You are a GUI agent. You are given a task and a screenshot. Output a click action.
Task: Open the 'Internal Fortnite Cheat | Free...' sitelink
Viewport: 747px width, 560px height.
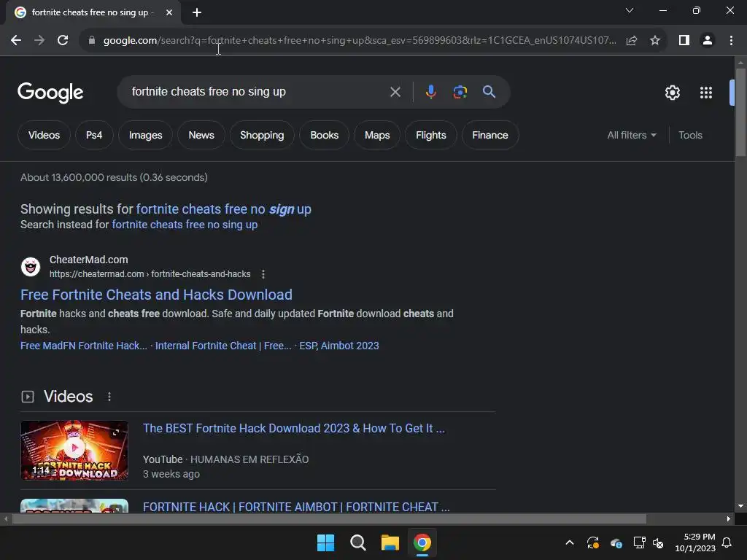[223, 346]
